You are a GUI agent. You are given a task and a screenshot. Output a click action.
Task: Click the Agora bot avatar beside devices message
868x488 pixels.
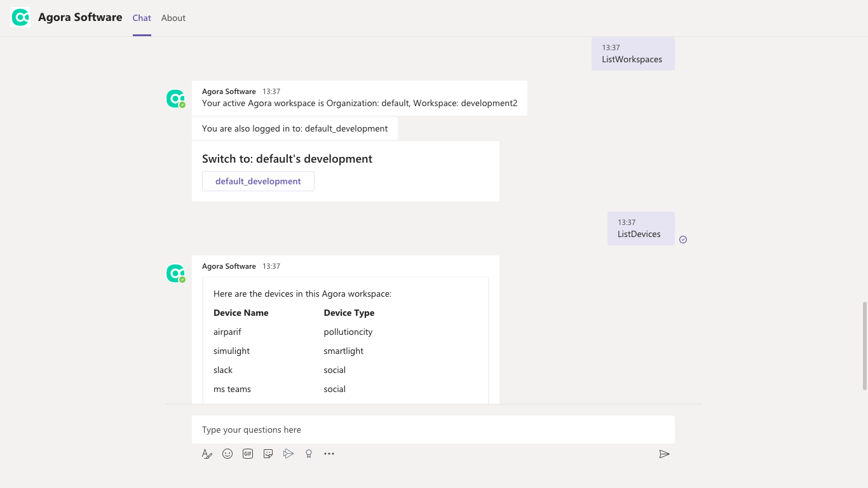pos(175,273)
